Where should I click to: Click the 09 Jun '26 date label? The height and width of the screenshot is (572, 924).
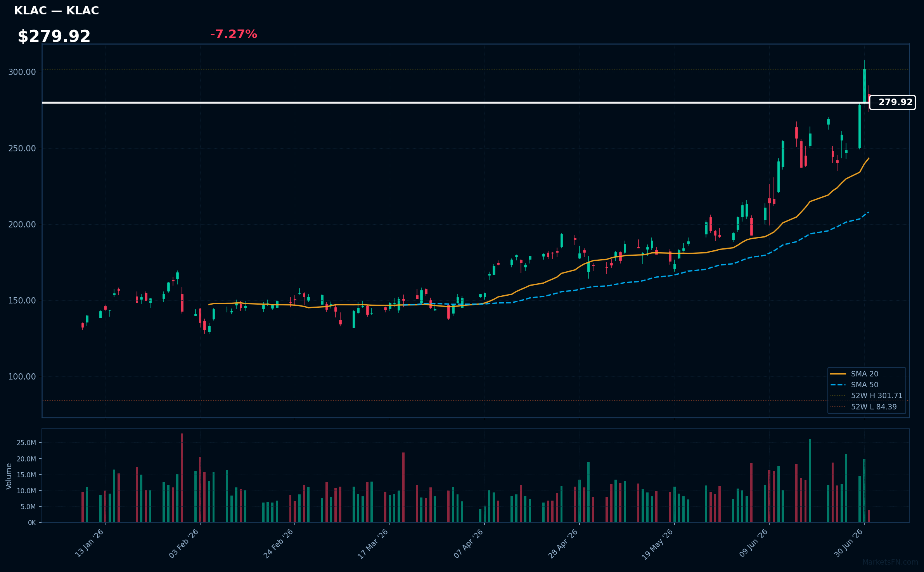pos(754,543)
